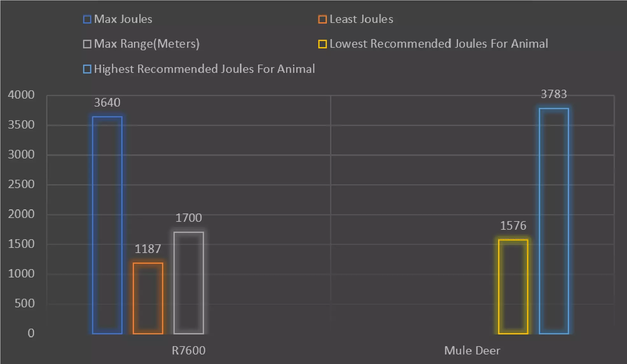Image resolution: width=627 pixels, height=364 pixels.
Task: Select the Max Range(Meters) legend text
Action: click(x=147, y=44)
